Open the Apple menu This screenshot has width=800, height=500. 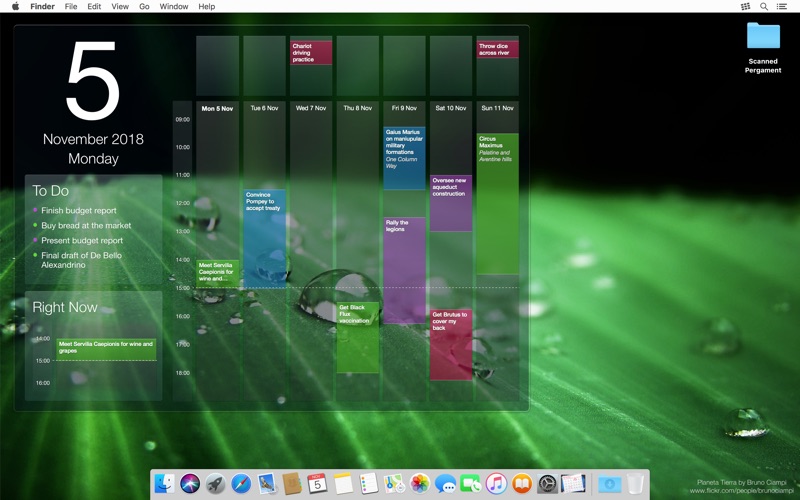pos(15,6)
